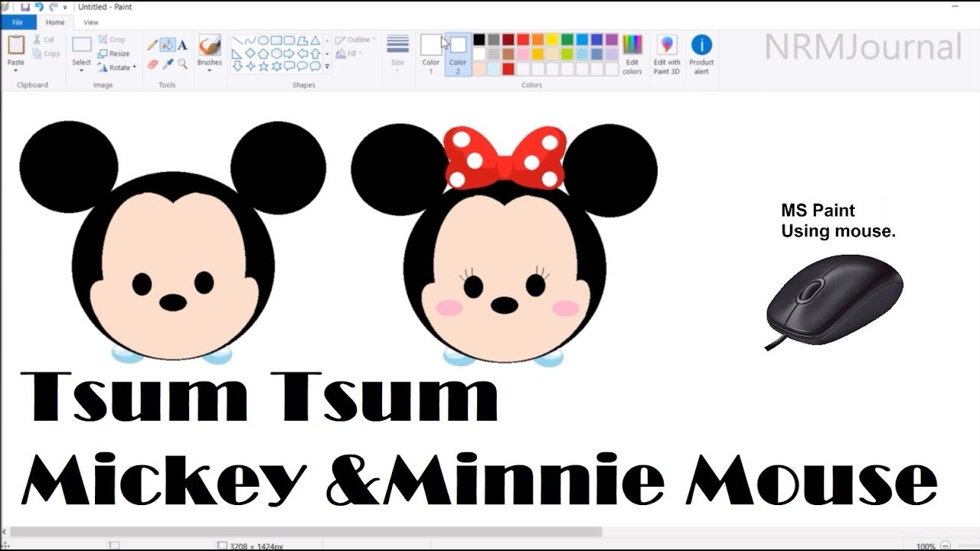Click the Paste clipboard icon
This screenshot has width=980, height=551.
(x=15, y=44)
